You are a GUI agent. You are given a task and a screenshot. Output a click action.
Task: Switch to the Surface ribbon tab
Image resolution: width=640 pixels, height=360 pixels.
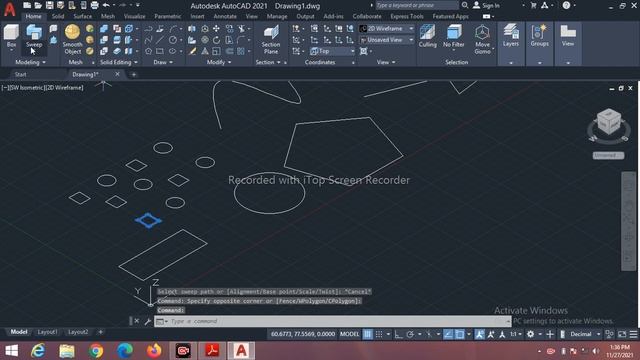click(82, 16)
